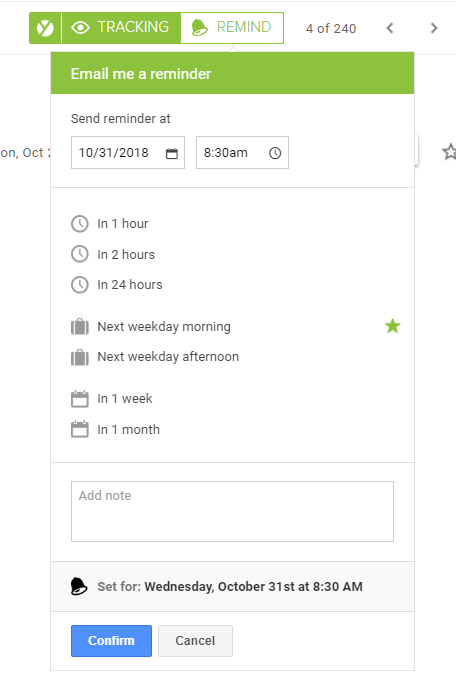This screenshot has height=683, width=456.
Task: Click the date field 10/31/2018
Action: (x=128, y=152)
